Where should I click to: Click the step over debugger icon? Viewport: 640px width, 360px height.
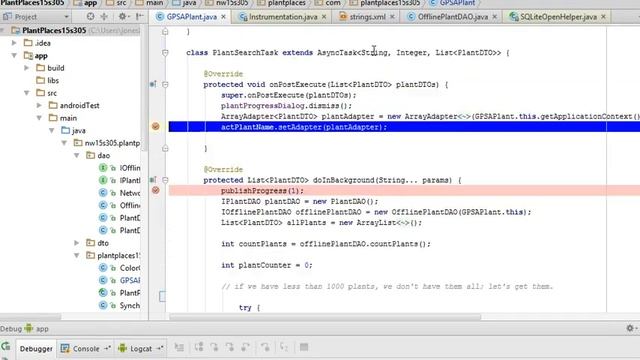point(199,347)
